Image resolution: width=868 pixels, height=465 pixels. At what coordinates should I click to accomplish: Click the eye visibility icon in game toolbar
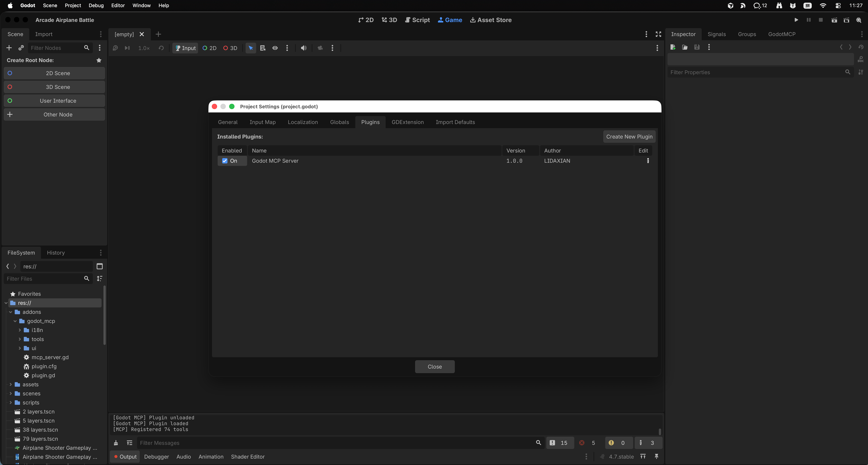(x=275, y=48)
